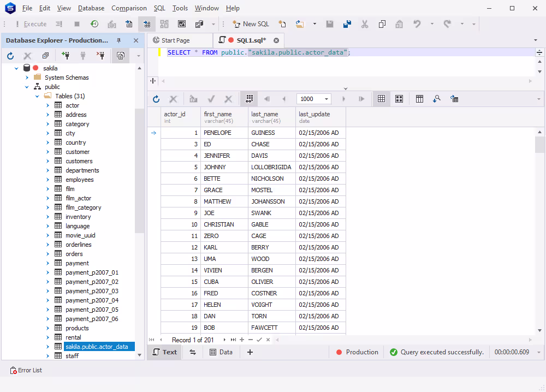This screenshot has width=546, height=392.
Task: Click the Save file icon in toolbar
Action: pos(329,24)
